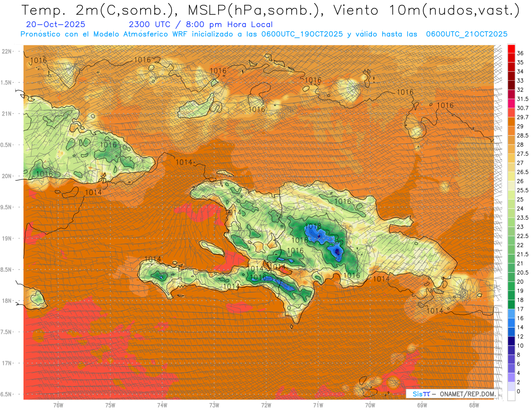The height and width of the screenshot is (411, 532).
Task: Click the initialization time '0600UTC_19OCT2025'
Action: coord(301,34)
